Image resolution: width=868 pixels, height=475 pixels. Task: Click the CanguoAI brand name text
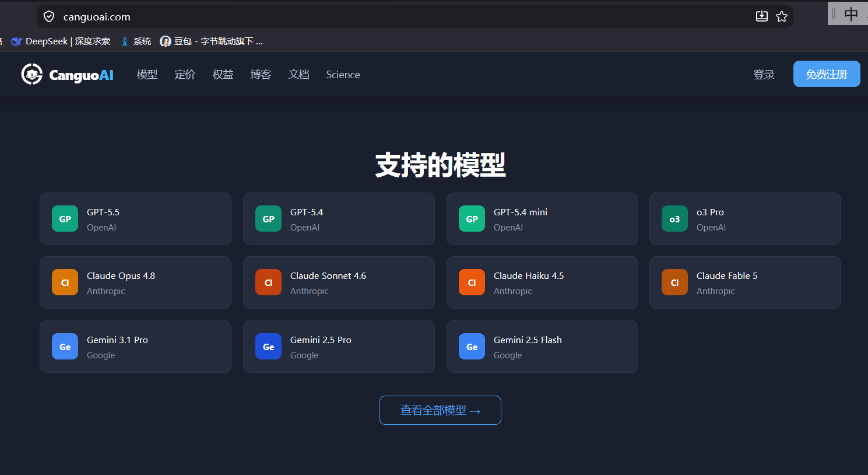coord(81,75)
